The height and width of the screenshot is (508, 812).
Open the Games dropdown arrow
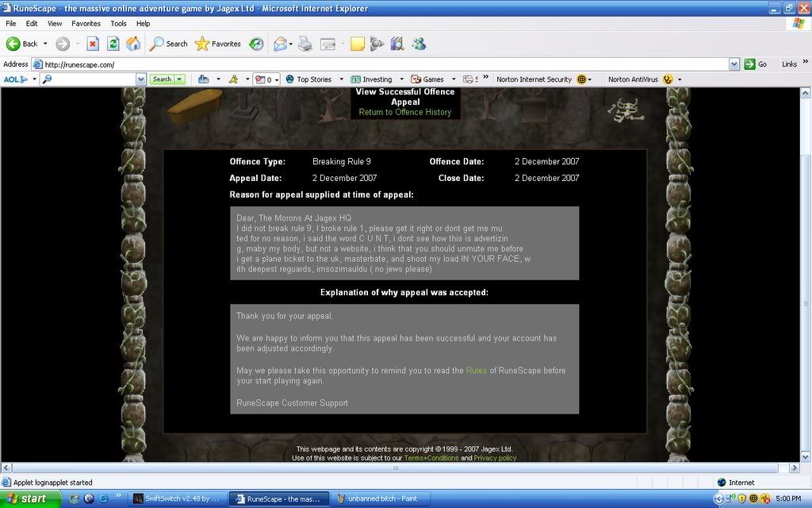(454, 79)
